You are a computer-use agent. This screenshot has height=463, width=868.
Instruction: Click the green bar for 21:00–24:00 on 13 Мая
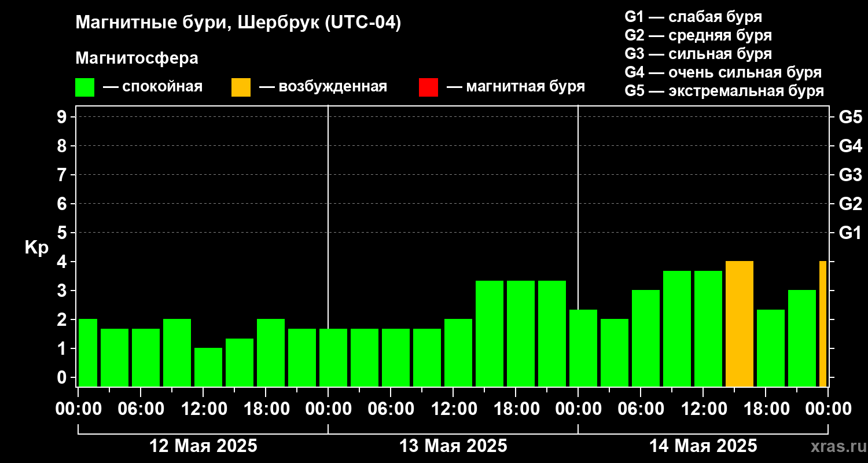pos(552,334)
